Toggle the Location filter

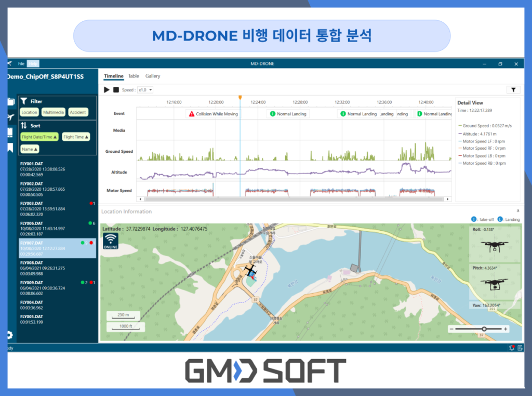click(x=30, y=112)
